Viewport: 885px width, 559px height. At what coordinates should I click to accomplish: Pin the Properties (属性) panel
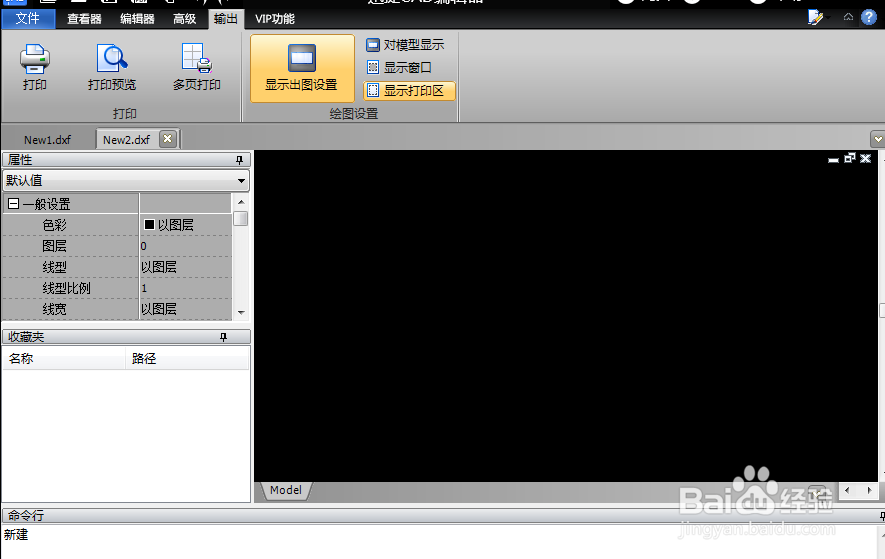[239, 160]
